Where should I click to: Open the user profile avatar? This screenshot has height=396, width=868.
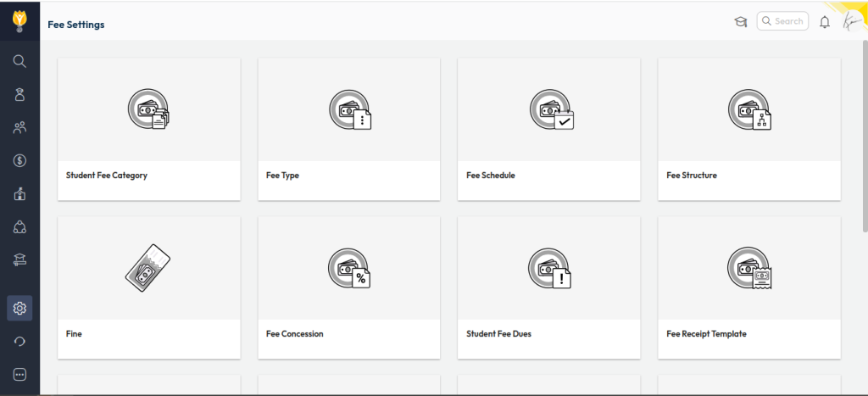coord(850,22)
